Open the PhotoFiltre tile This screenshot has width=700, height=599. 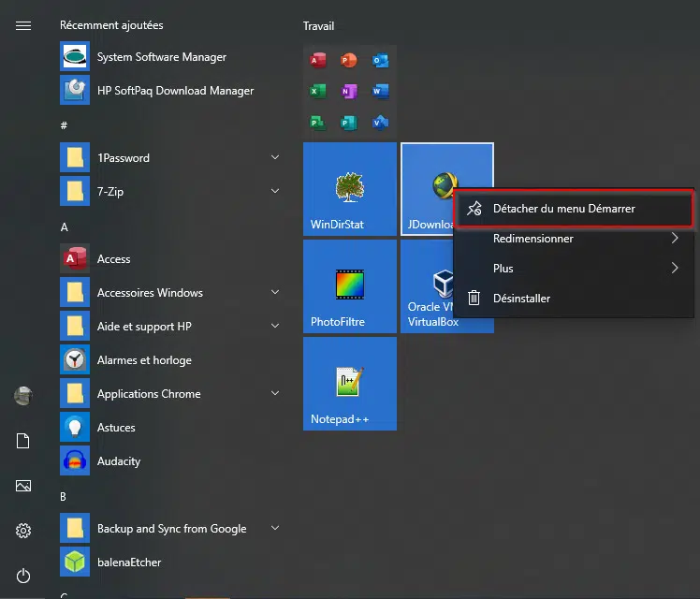click(x=350, y=286)
